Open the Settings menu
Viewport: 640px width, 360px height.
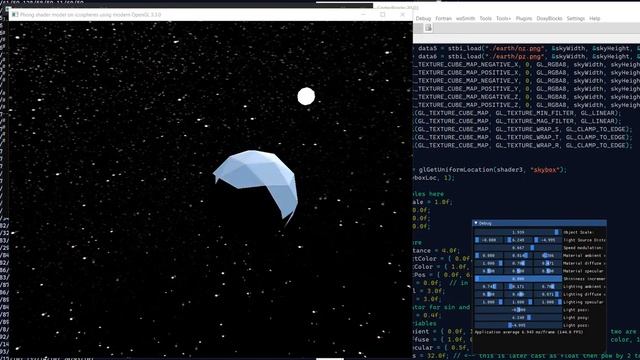point(576,19)
